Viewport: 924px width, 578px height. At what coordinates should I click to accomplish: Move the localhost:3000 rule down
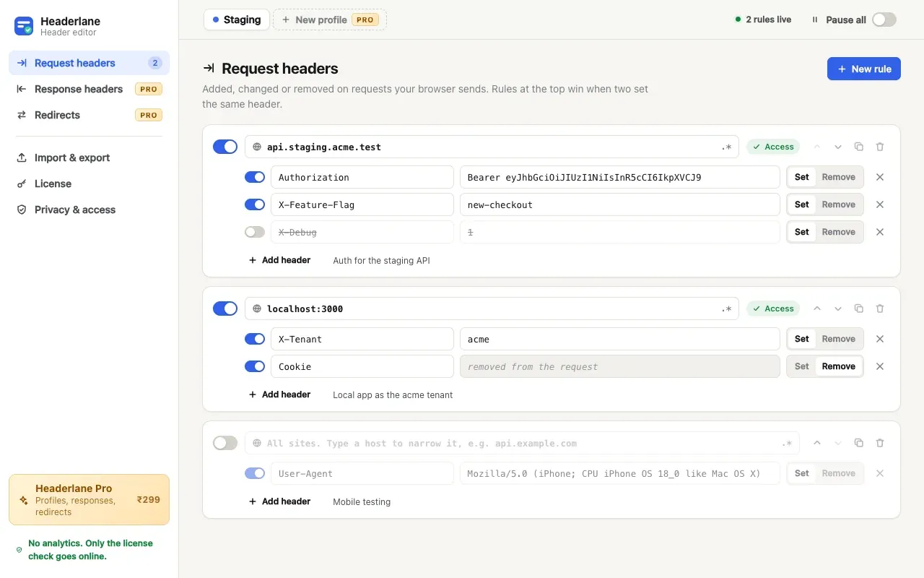click(838, 309)
